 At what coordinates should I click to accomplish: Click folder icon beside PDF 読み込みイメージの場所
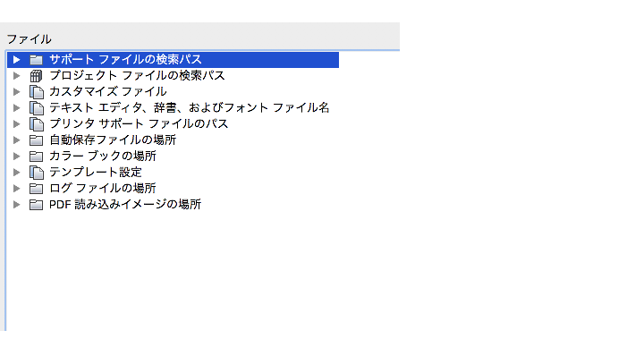click(36, 205)
